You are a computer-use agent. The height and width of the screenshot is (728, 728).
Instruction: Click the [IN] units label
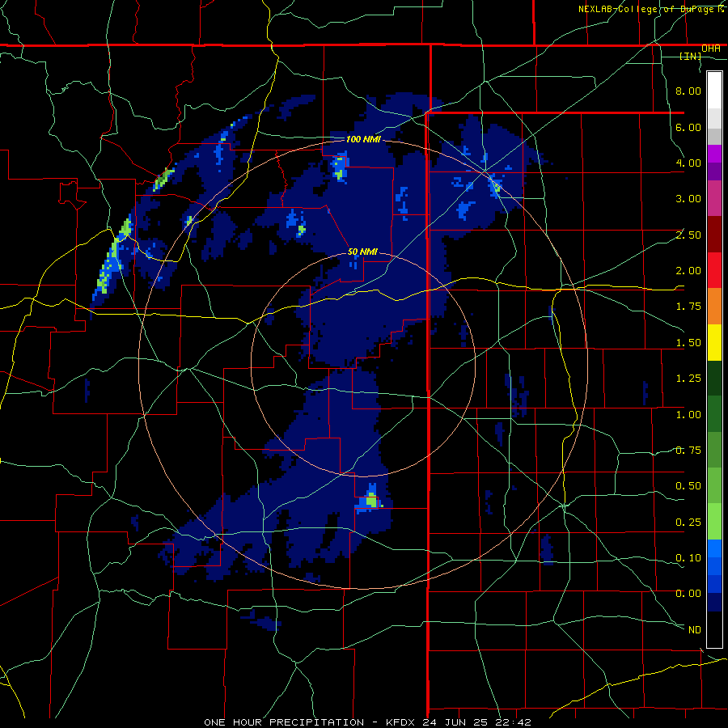691,56
